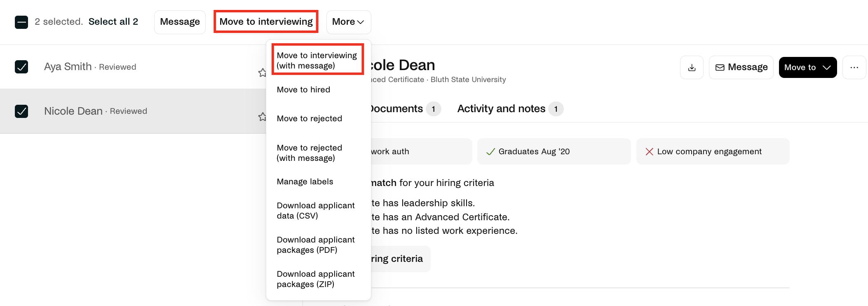
Task: Click the Graduates Aug '20 tag
Action: point(554,151)
